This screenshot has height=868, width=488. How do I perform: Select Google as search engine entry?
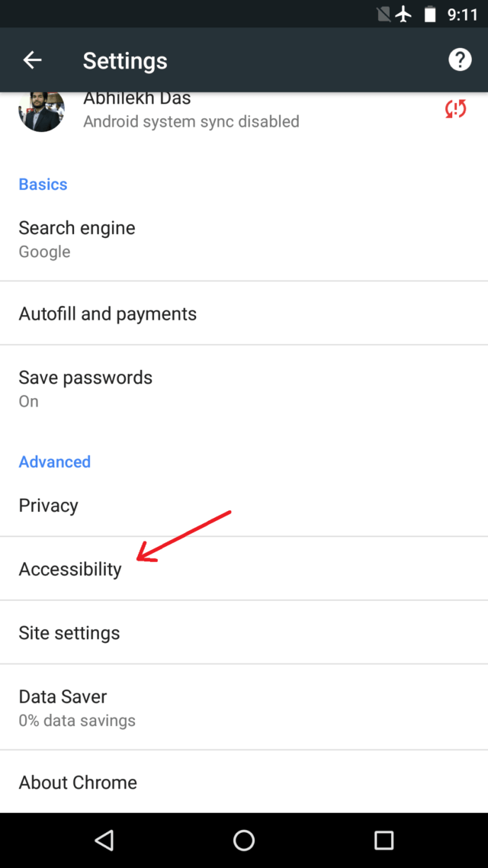44,252
